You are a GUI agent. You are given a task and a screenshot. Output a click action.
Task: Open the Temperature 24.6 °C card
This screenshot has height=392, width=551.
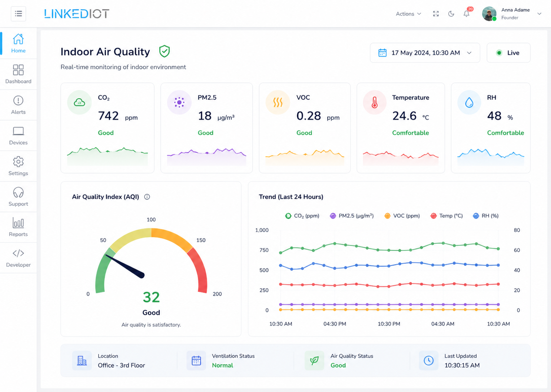pos(401,128)
